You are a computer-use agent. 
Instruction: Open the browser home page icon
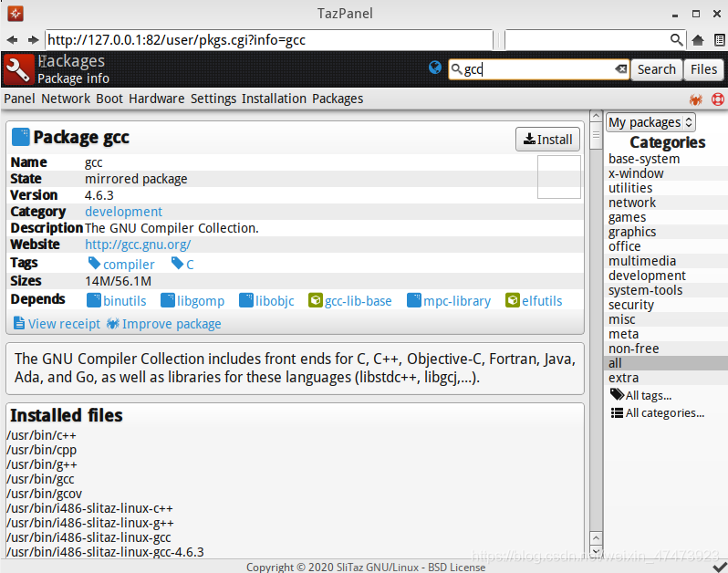coord(697,40)
